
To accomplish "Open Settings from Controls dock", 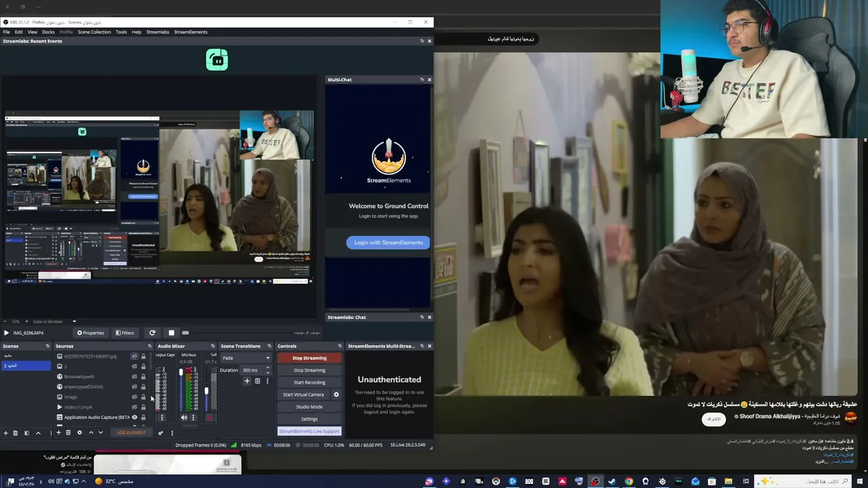I will pyautogui.click(x=309, y=419).
